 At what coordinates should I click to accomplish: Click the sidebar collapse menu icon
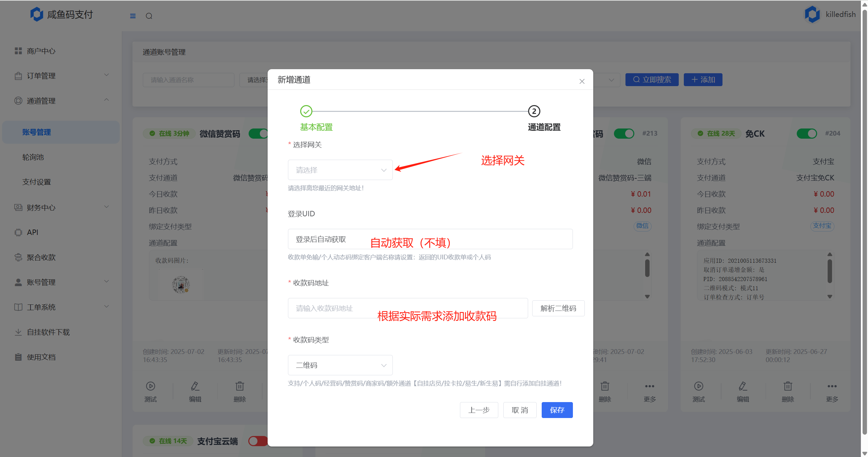pyautogui.click(x=133, y=16)
